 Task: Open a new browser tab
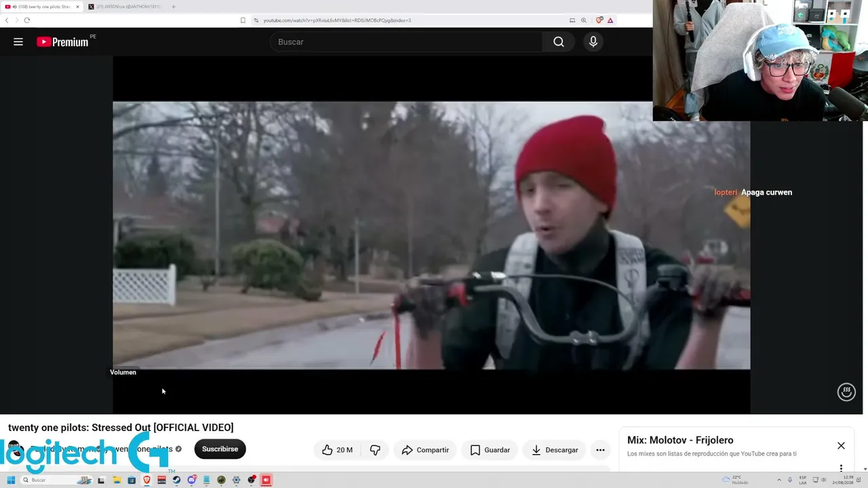[174, 7]
